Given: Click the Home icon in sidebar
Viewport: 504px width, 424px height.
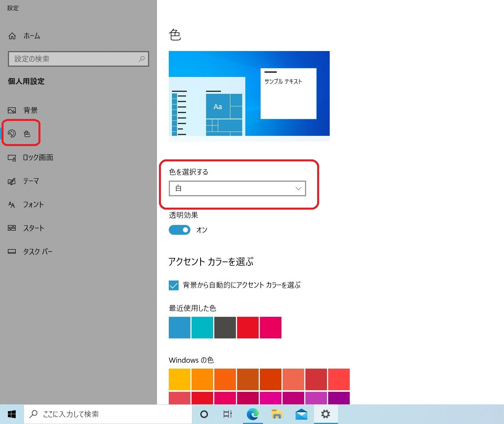Looking at the screenshot, I should point(12,36).
